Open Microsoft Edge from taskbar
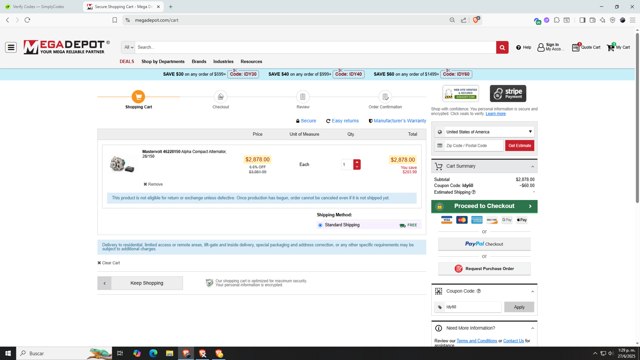 (153, 353)
